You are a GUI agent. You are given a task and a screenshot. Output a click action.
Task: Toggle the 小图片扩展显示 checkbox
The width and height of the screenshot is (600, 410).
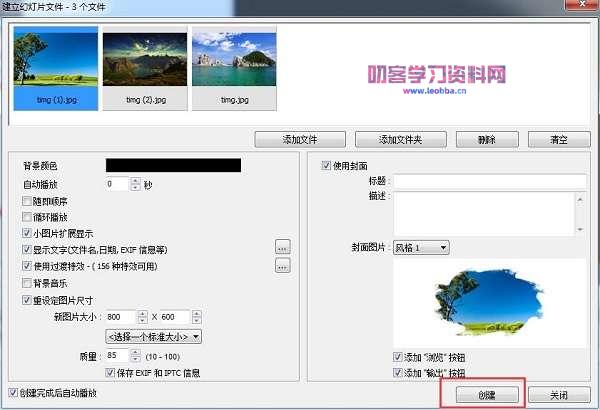pyautogui.click(x=27, y=233)
